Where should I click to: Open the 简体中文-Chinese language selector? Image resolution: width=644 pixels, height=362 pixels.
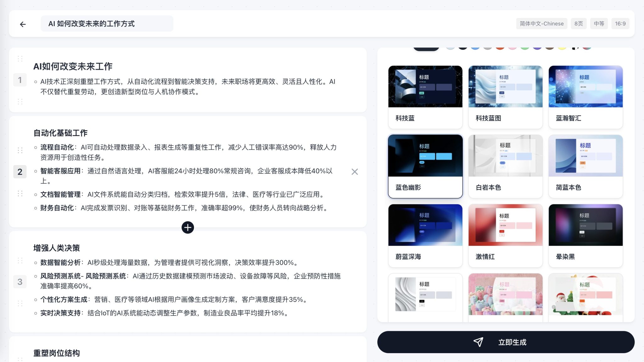541,24
